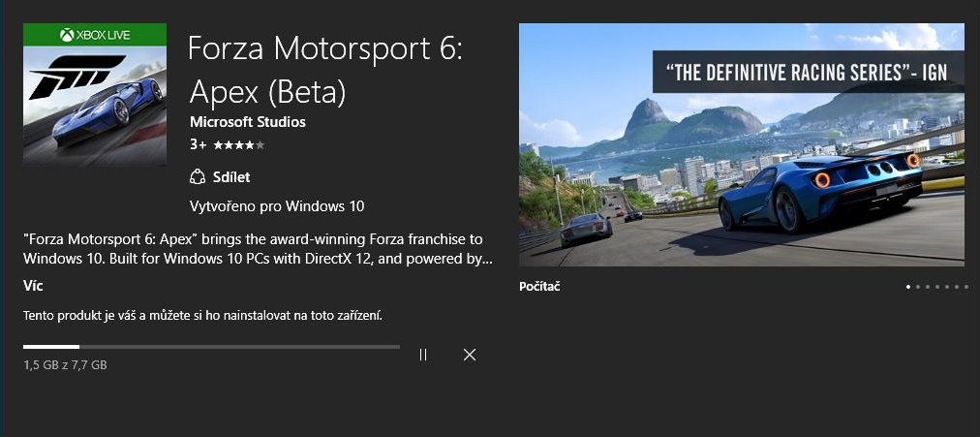Expand description with the Víc link

(33, 287)
